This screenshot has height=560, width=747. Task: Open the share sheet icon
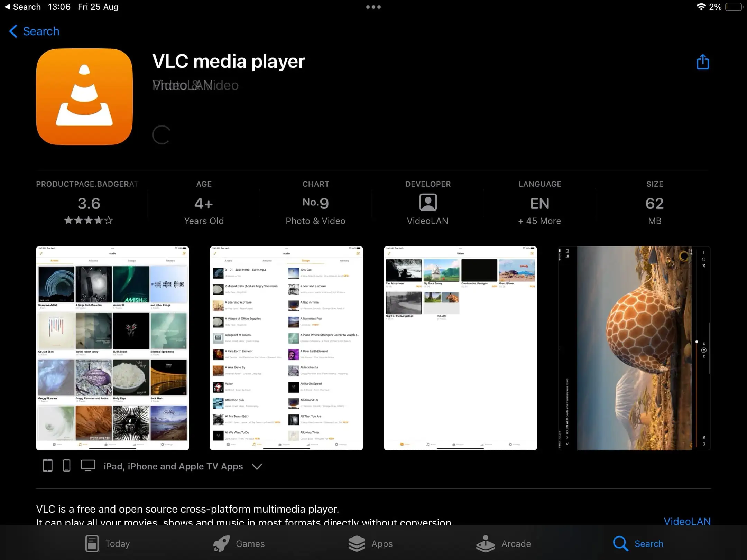(x=702, y=62)
